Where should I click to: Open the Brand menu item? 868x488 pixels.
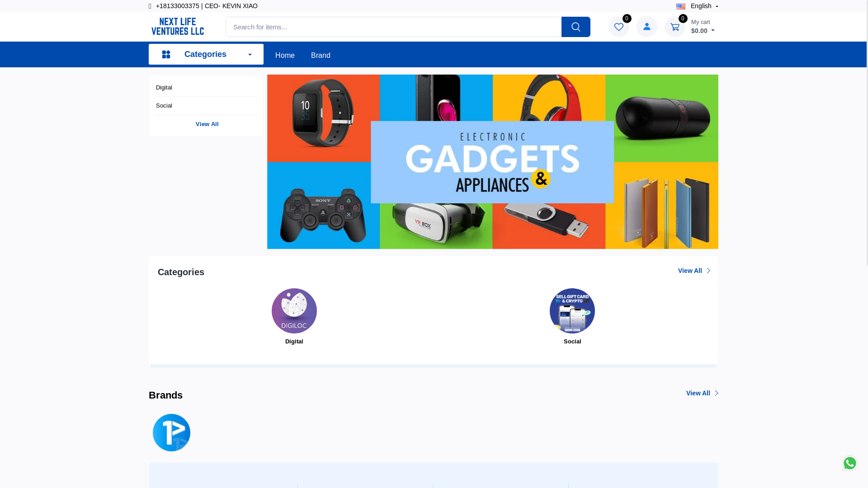tap(321, 55)
